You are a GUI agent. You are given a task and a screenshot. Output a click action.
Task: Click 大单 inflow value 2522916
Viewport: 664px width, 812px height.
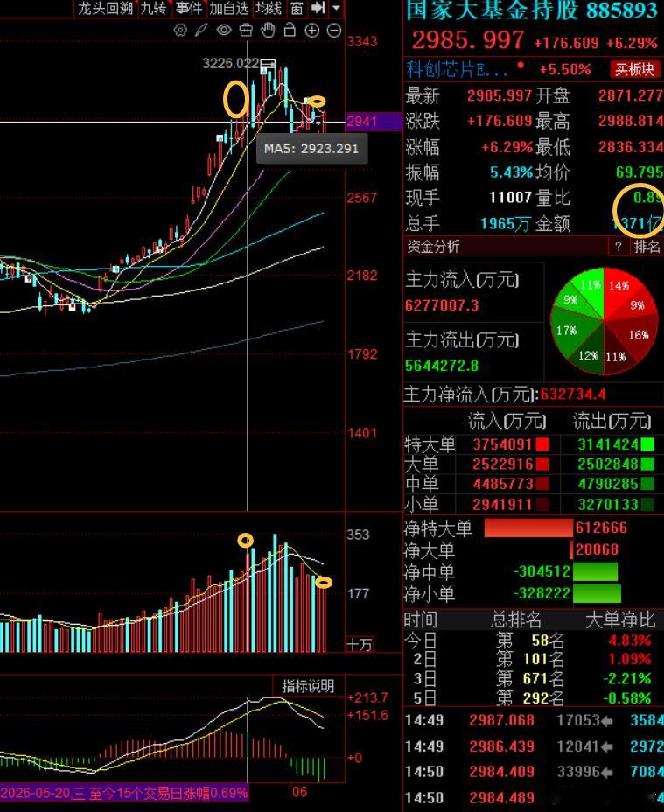(502, 464)
